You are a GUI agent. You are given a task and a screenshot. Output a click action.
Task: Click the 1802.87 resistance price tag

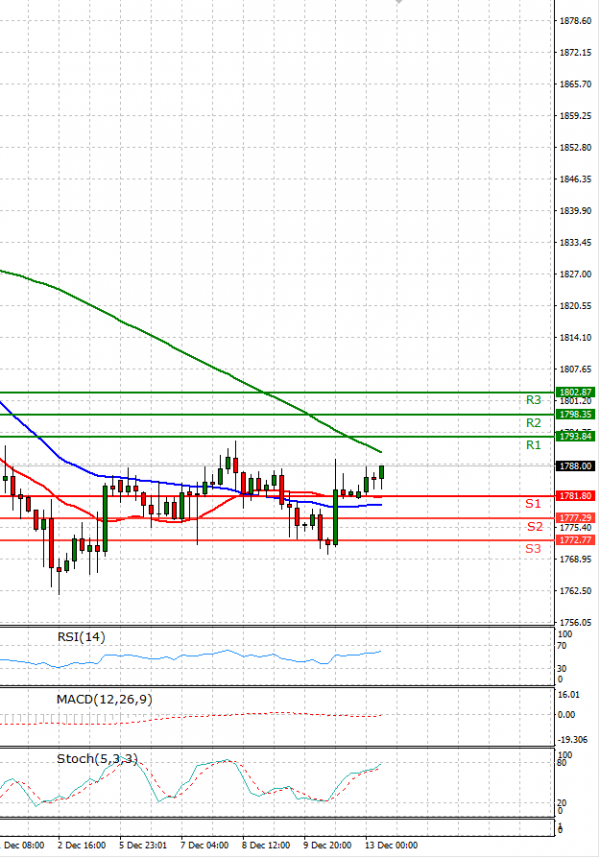(575, 392)
